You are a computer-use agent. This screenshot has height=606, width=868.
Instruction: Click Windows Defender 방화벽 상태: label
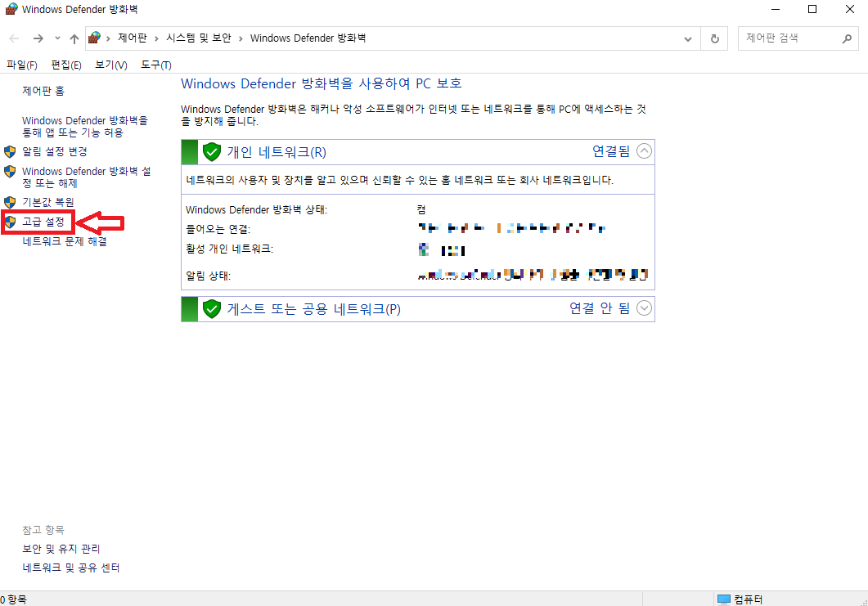tap(256, 209)
